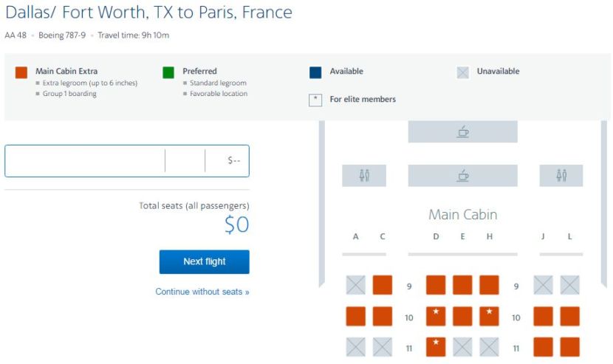Click unavailable seat 9A
The height and width of the screenshot is (364, 613).
[355, 285]
